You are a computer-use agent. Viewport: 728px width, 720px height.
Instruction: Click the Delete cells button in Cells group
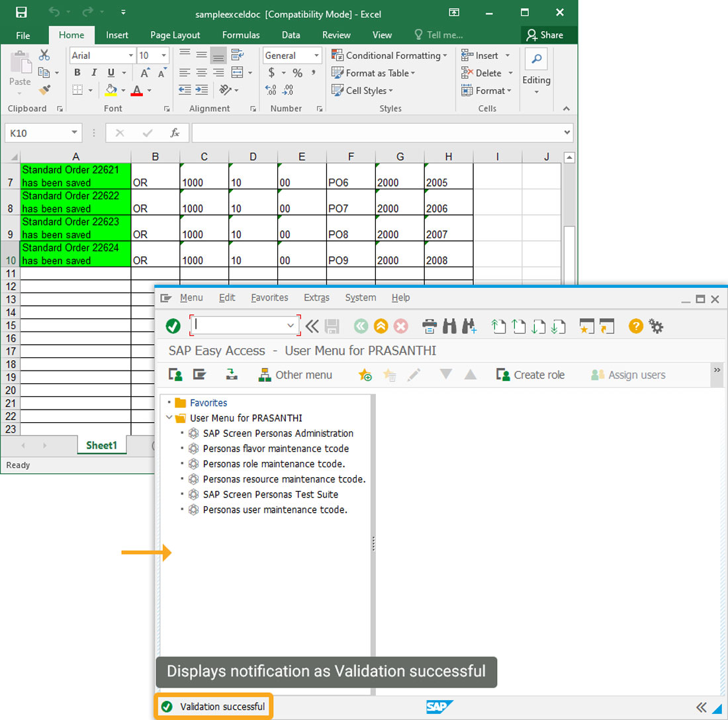[487, 73]
